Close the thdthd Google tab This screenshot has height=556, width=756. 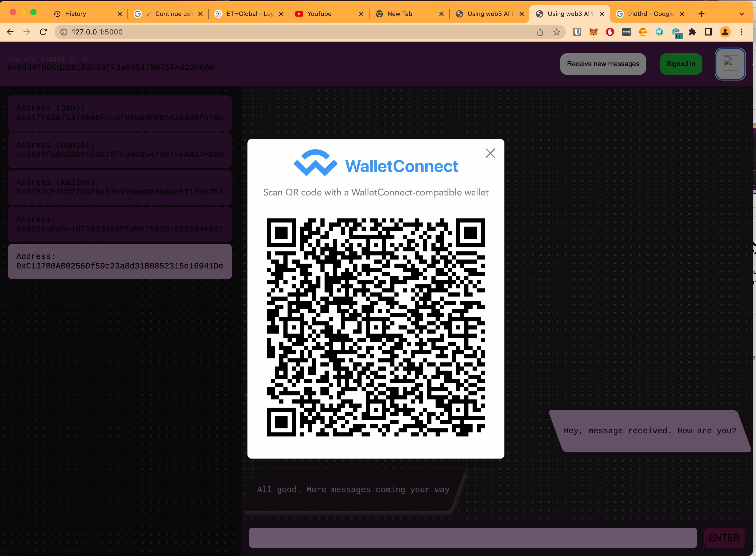(x=682, y=14)
